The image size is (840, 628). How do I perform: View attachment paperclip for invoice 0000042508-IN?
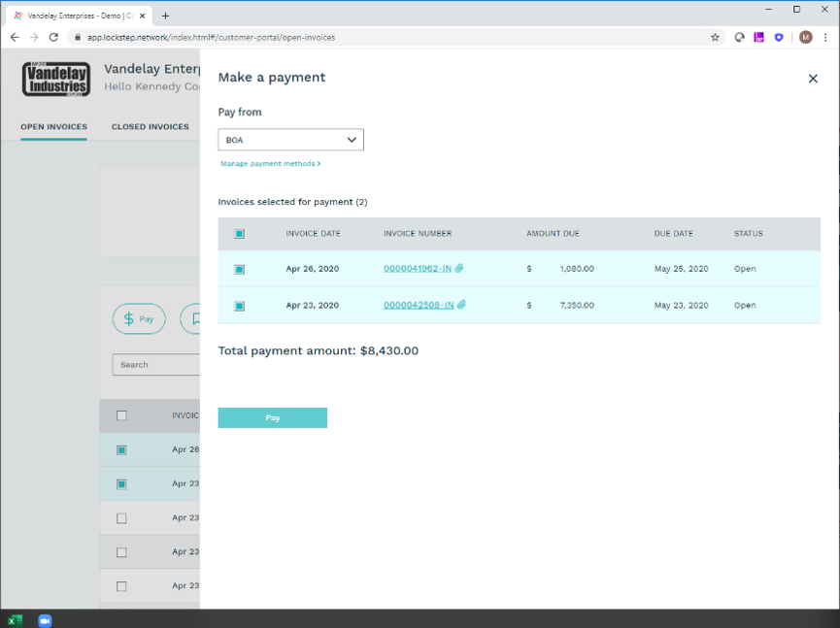[x=461, y=305]
